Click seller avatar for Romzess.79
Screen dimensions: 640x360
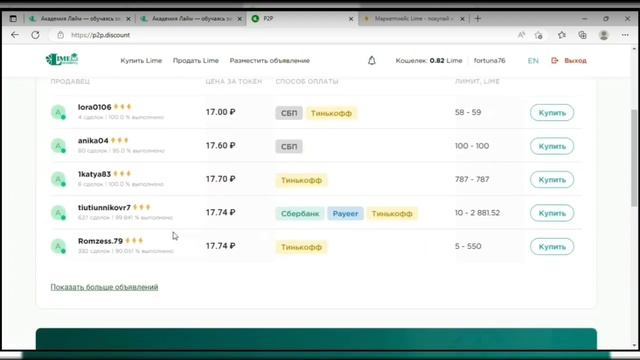pyautogui.click(x=58, y=246)
